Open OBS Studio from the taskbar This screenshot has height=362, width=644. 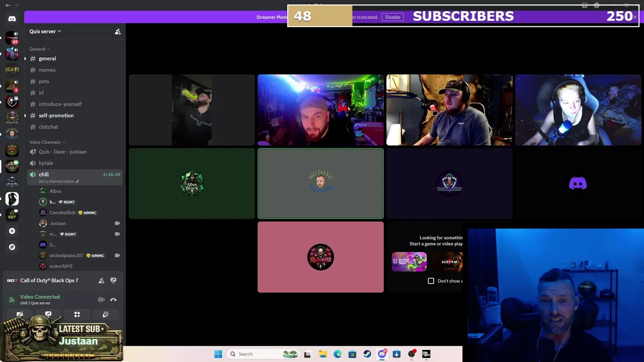point(412,354)
